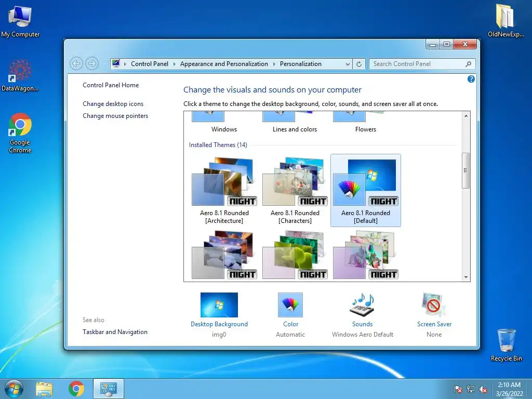Click the Sounds link text

362,324
